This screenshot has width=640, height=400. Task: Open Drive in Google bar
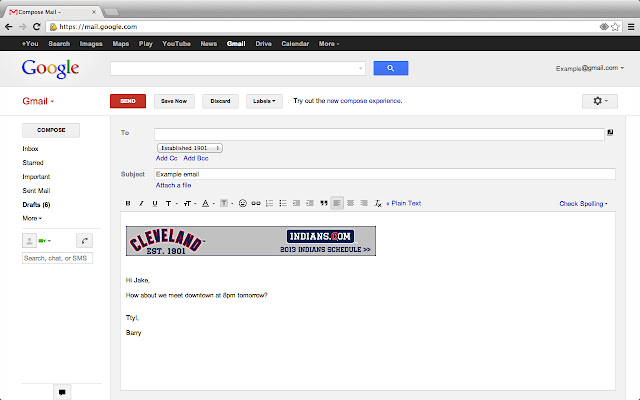point(263,44)
